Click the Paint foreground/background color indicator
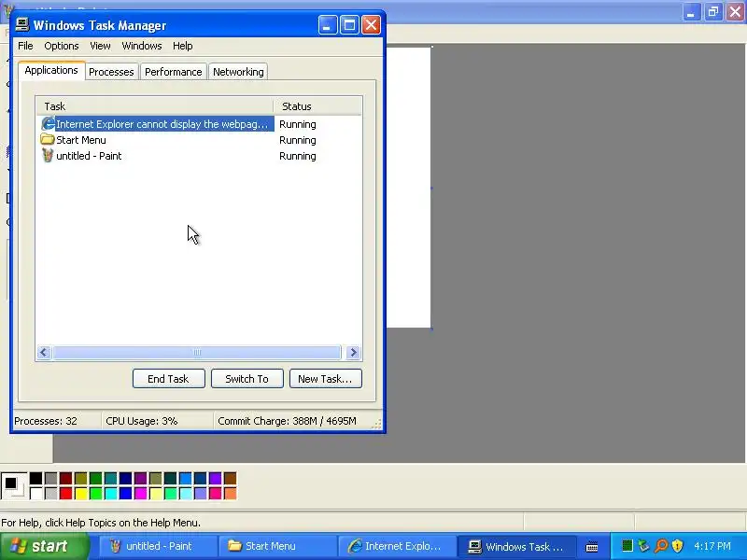Screen dimensions: 747x560 (x=13, y=485)
